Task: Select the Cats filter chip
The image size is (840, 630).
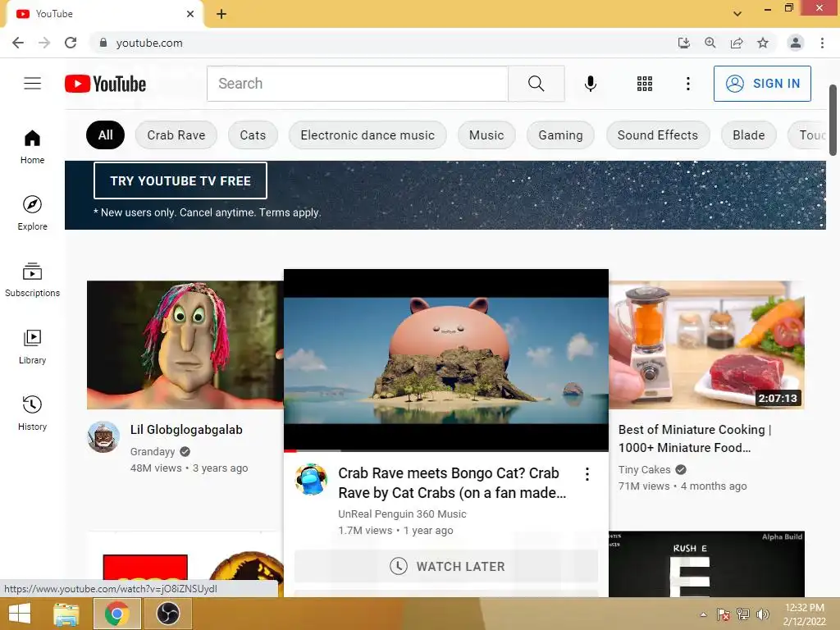Action: [253, 135]
